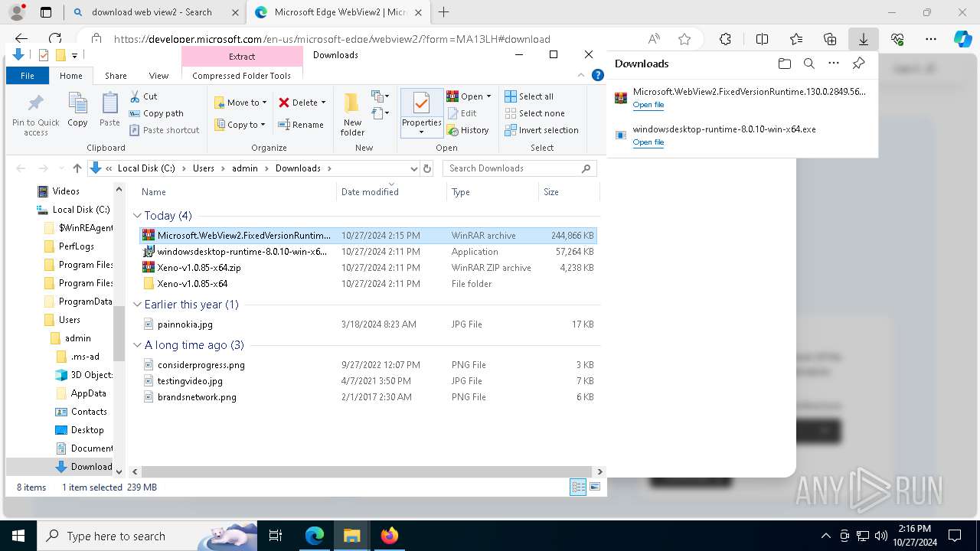Select Xeno-v1.0.85-x64.zip file
The image size is (980, 551).
tap(199, 268)
